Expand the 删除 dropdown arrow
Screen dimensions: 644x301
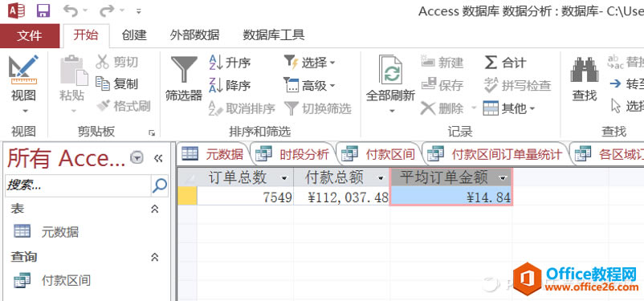pos(474,108)
